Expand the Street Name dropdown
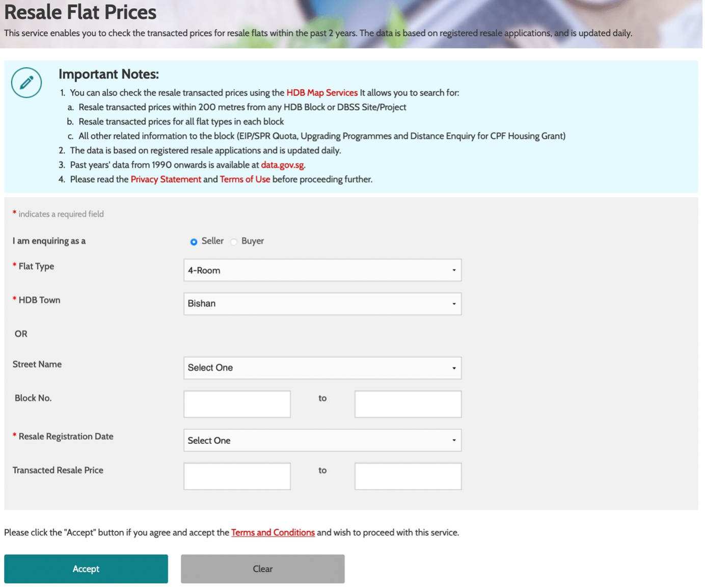This screenshot has height=588, width=705. pos(322,368)
